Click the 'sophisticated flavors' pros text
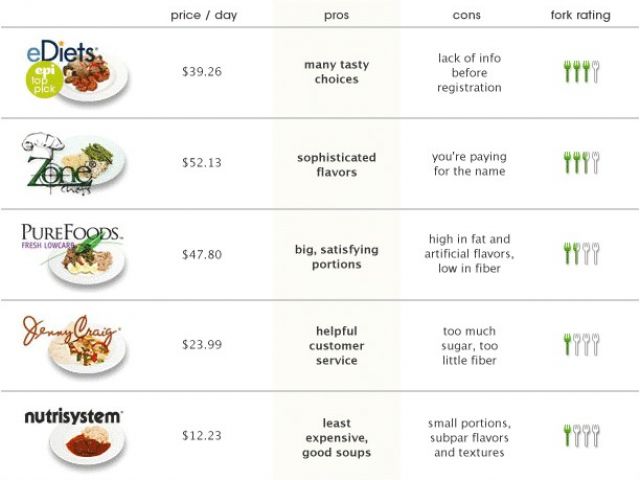The height and width of the screenshot is (480, 640). pyautogui.click(x=337, y=164)
